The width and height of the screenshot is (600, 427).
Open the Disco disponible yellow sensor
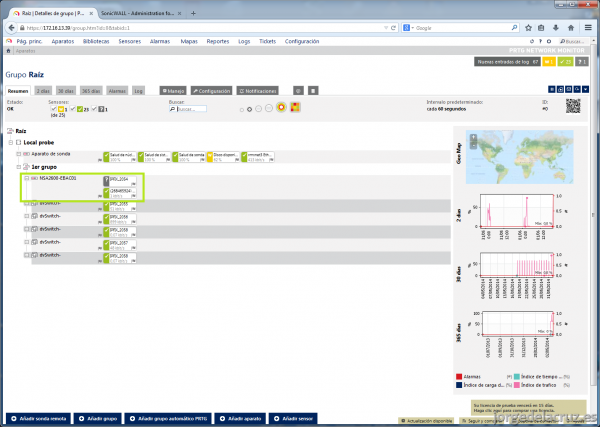point(223,157)
